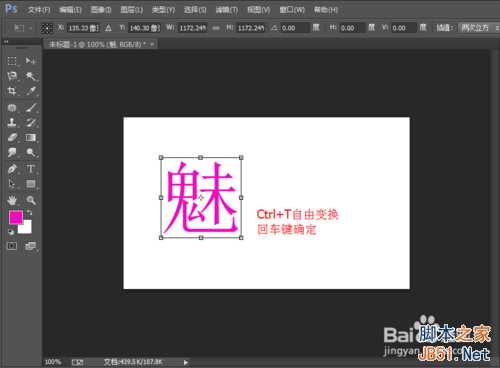Select the Crop tool

coord(12,91)
